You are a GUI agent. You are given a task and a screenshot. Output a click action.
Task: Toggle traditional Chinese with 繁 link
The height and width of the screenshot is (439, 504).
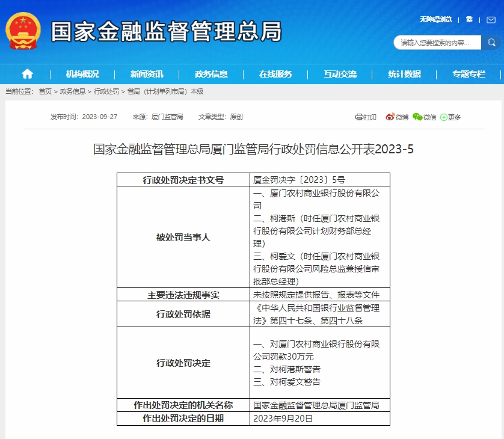coord(469,20)
